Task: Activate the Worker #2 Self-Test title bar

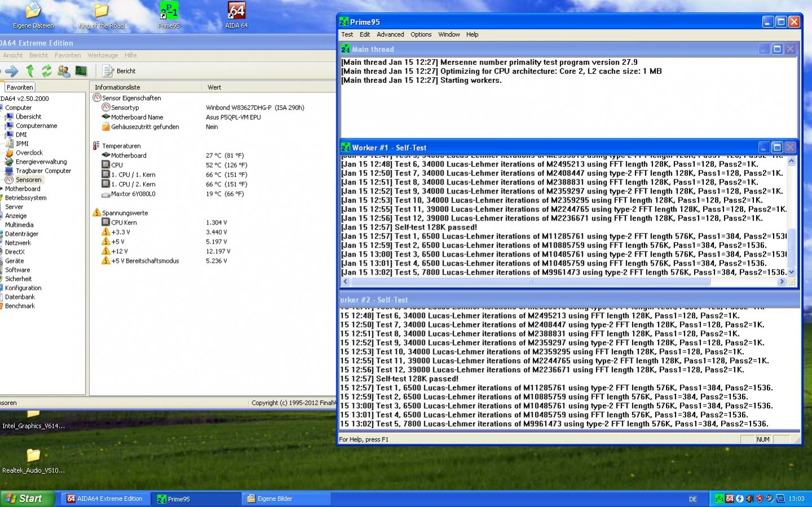Action: coord(569,300)
